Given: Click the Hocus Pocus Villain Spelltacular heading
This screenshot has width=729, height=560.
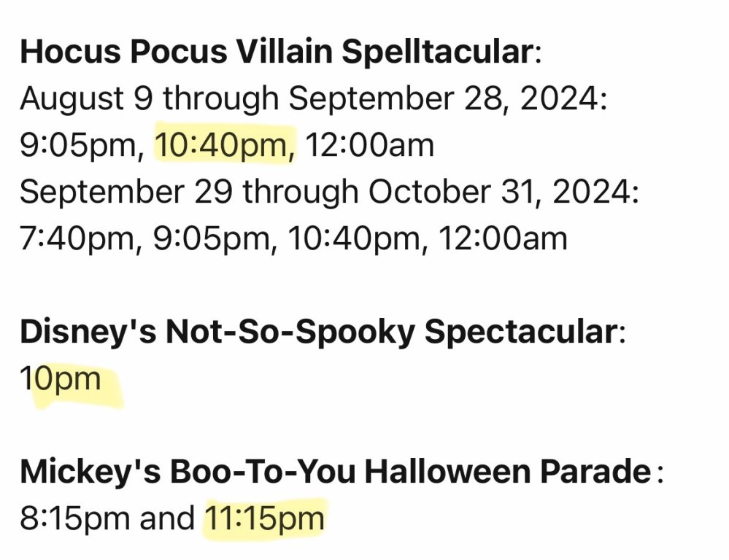Looking at the screenshot, I should (x=276, y=52).
